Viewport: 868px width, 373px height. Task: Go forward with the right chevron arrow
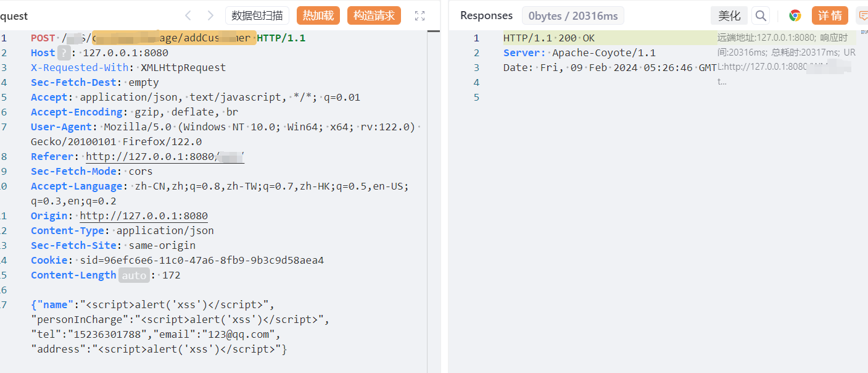pyautogui.click(x=210, y=15)
